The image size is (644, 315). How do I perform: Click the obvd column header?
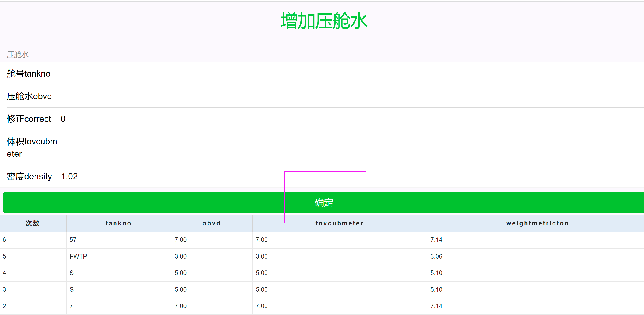point(211,223)
